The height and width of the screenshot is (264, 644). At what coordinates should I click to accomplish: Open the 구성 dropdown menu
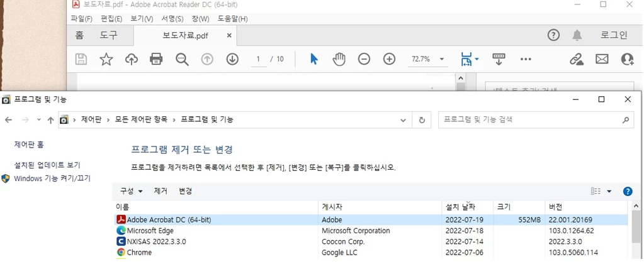tap(131, 192)
